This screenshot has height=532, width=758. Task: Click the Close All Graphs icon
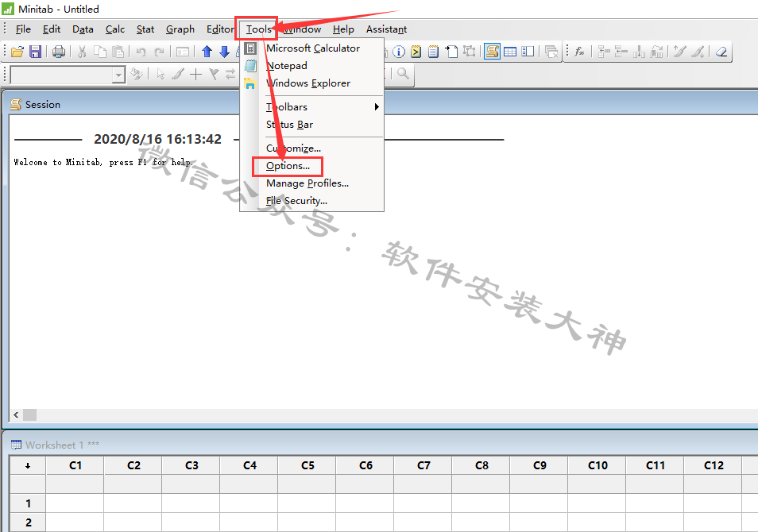551,52
